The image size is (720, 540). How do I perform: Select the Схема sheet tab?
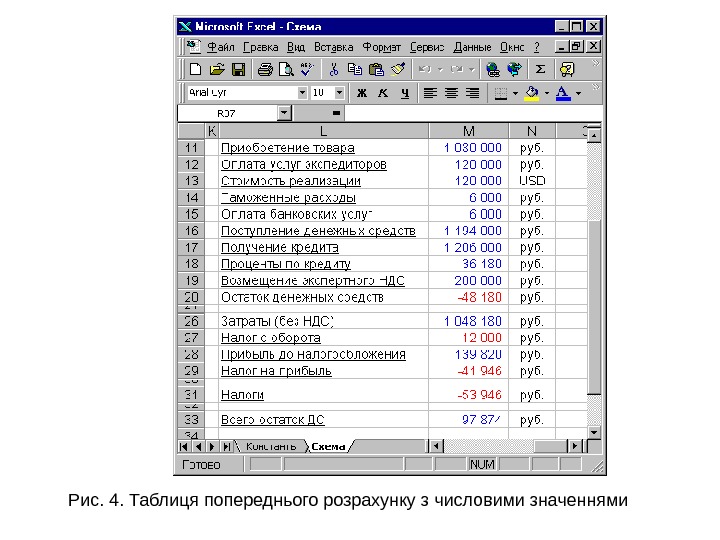328,446
